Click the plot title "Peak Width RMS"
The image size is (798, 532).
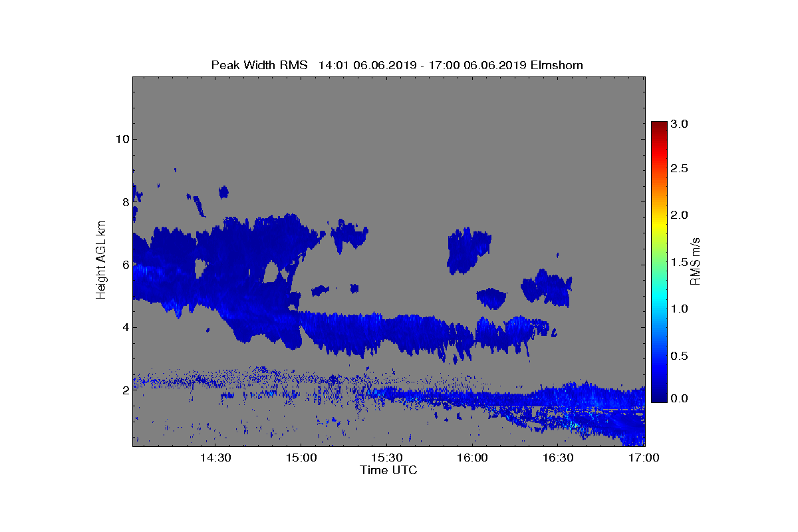260,65
